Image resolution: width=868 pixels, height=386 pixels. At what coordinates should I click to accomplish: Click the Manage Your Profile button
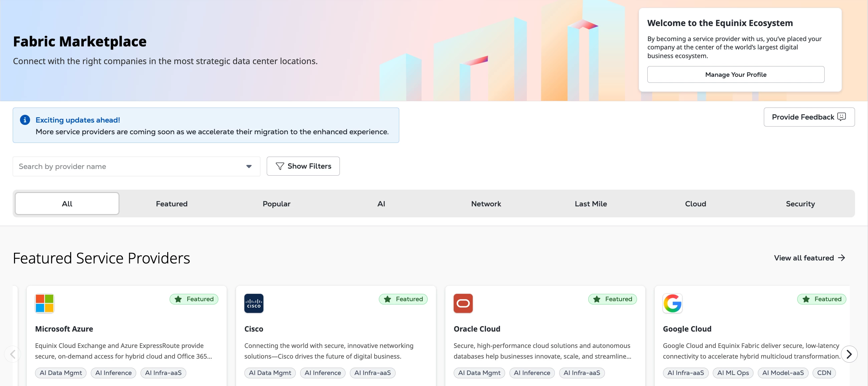pyautogui.click(x=735, y=74)
